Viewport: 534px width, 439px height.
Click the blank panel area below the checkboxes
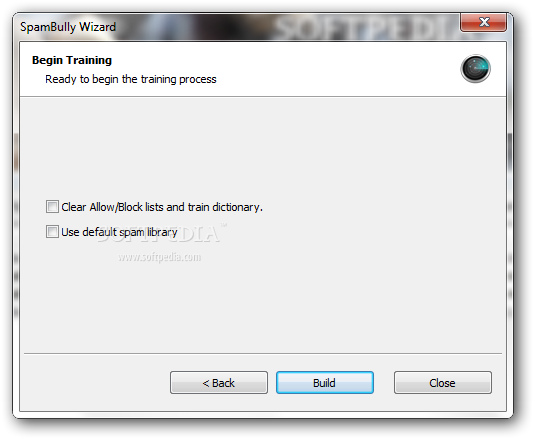pos(263,307)
